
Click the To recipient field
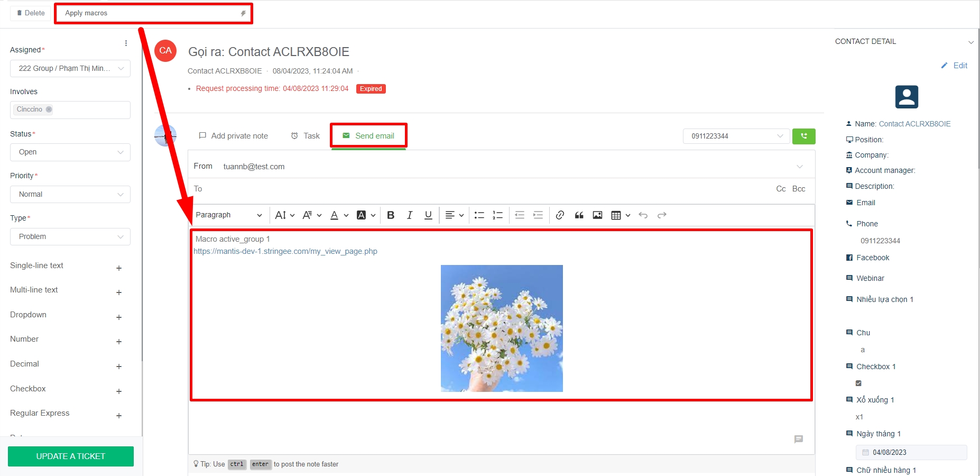click(476, 189)
